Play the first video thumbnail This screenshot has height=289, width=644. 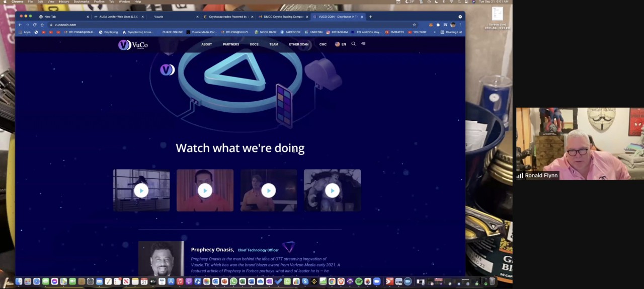(141, 190)
